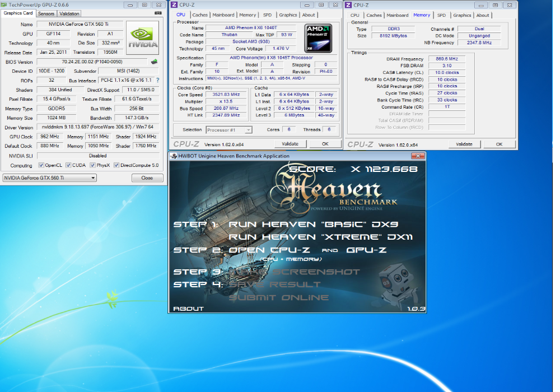Open the Processor #1 selection dropdown
The height and width of the screenshot is (392, 560).
229,130
